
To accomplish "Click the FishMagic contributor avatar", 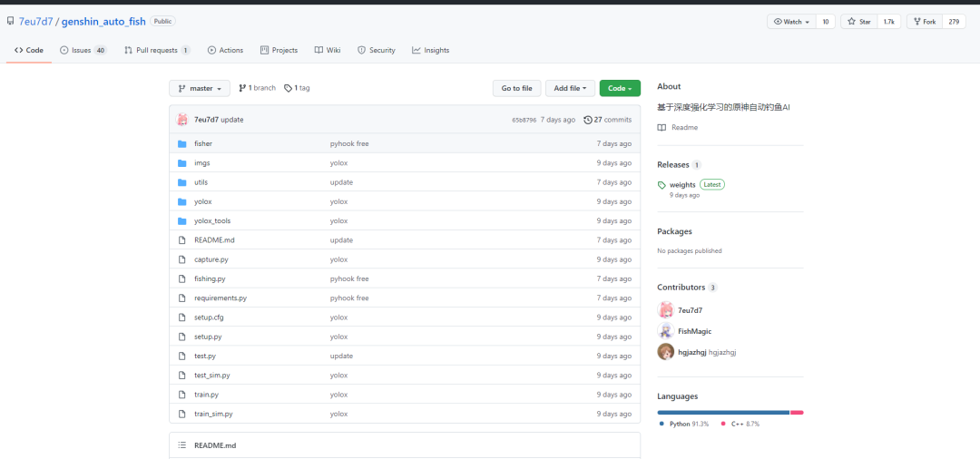I will pos(666,331).
